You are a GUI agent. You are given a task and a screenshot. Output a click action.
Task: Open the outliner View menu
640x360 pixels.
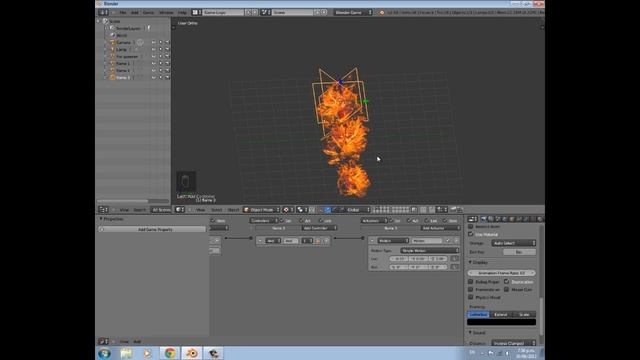124,210
